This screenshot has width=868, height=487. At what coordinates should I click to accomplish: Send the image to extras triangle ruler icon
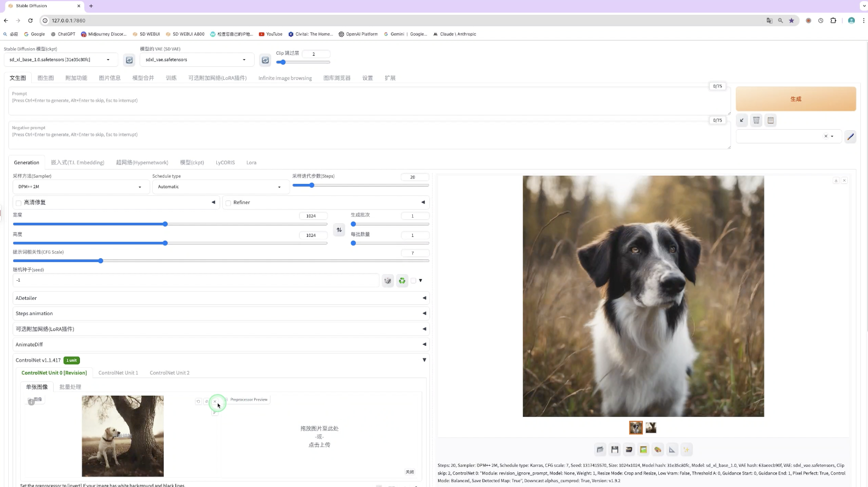coord(672,450)
